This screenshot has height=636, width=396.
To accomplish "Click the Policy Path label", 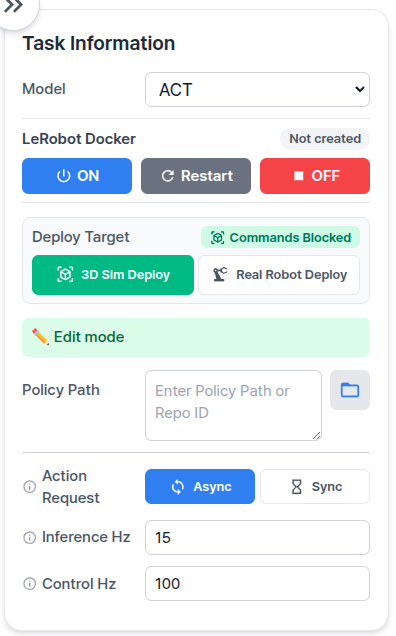I will tap(61, 390).
